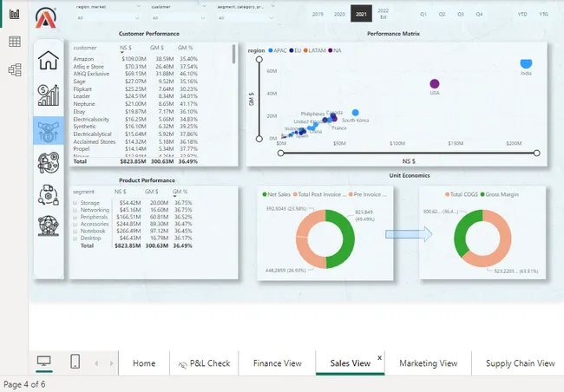Expand the region, market dropdown
564x392 pixels.
(x=105, y=16)
